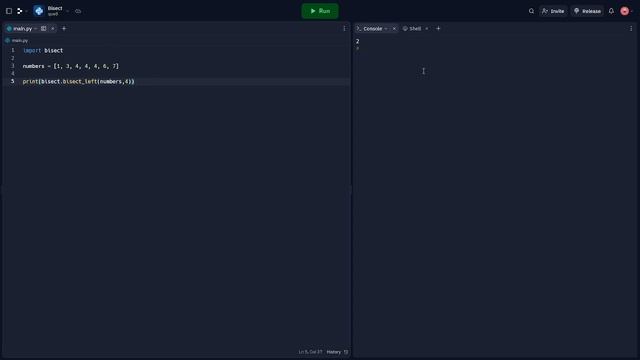This screenshot has height=360, width=640.
Task: Open the main.py tab dropdown arrow
Action: [36, 29]
